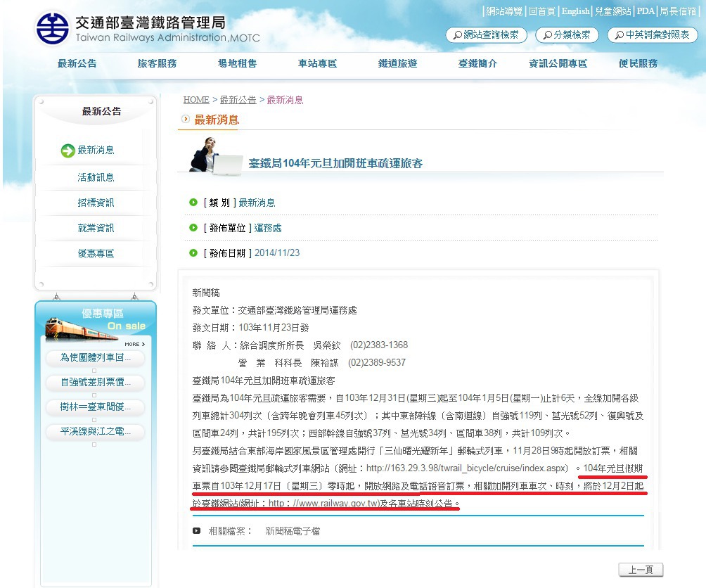Open 分類檢索 category search
Image resolution: width=706 pixels, height=588 pixels.
567,34
